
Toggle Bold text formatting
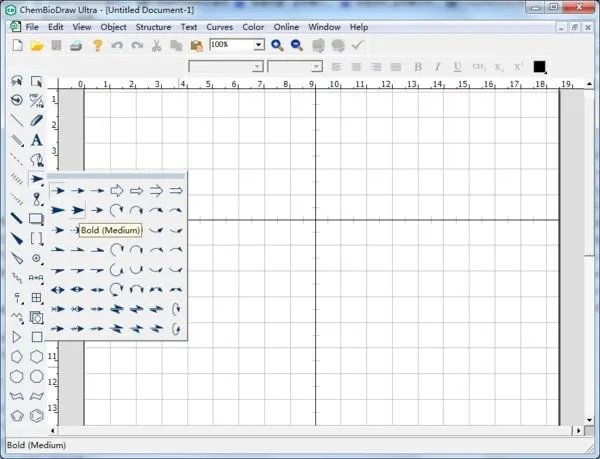click(418, 67)
